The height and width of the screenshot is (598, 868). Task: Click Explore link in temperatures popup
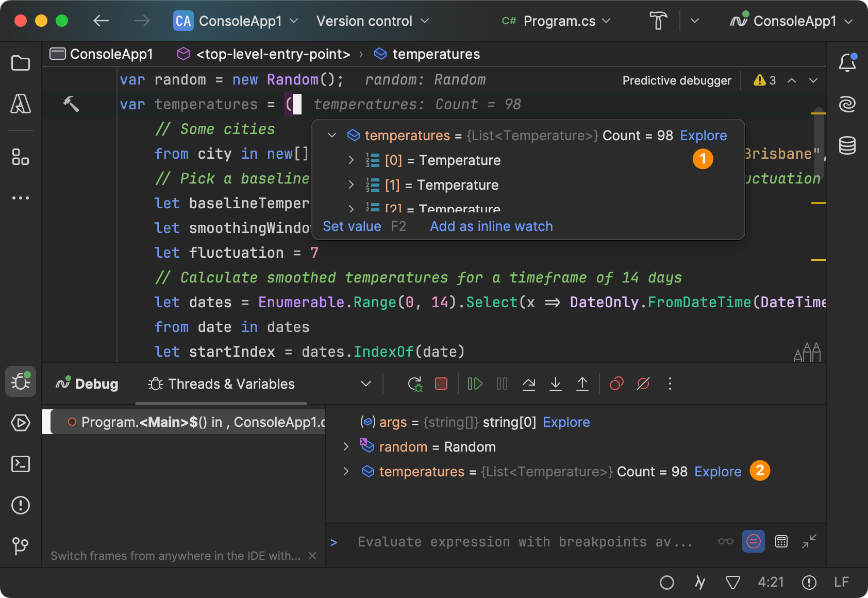(x=704, y=136)
